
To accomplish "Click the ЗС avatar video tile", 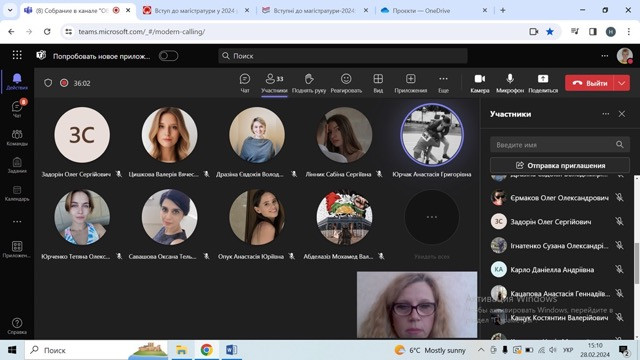I will click(x=82, y=135).
